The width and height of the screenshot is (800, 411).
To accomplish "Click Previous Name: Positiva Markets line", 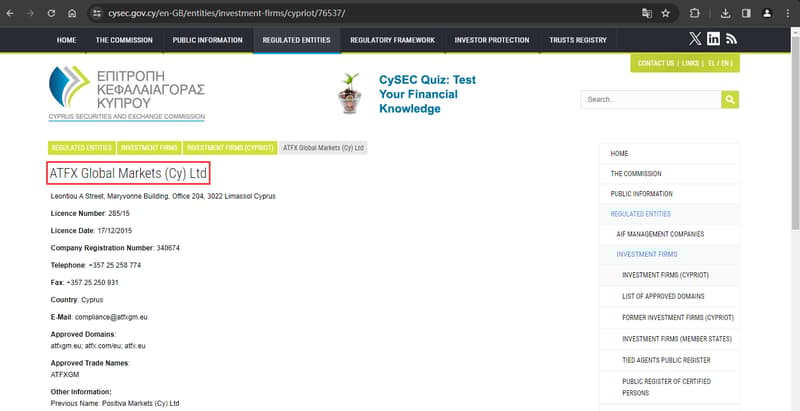I will pyautogui.click(x=115, y=403).
